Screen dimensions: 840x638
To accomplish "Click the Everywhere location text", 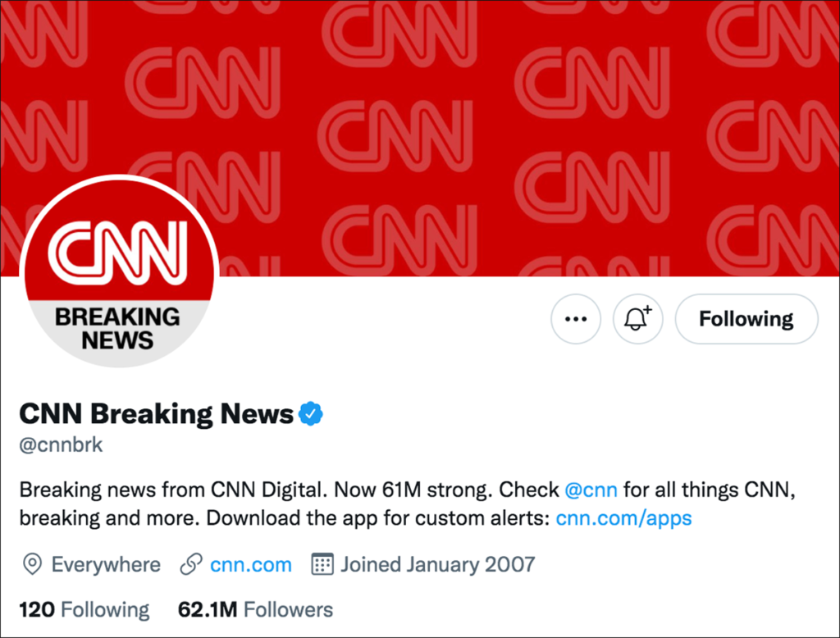I will tap(106, 565).
